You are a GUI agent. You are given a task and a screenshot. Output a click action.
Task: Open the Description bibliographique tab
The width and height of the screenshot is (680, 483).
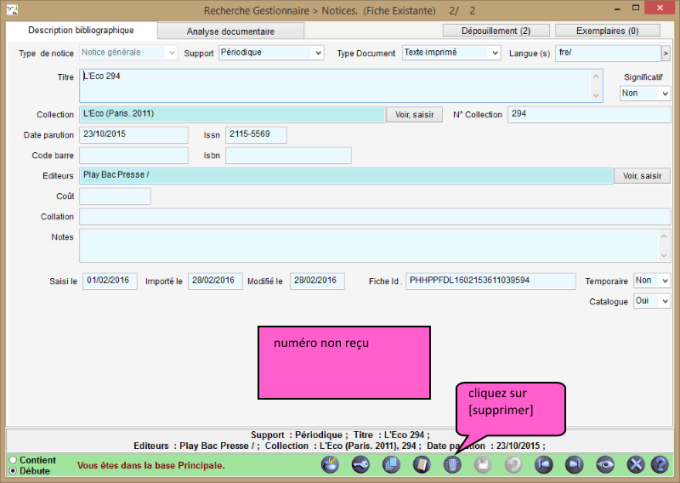pyautogui.click(x=80, y=30)
